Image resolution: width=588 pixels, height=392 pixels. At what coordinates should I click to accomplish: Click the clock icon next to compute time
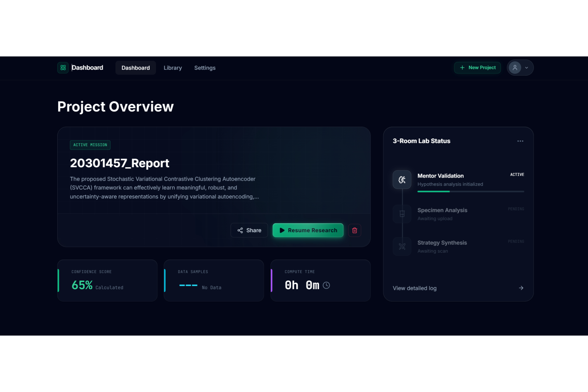326,285
